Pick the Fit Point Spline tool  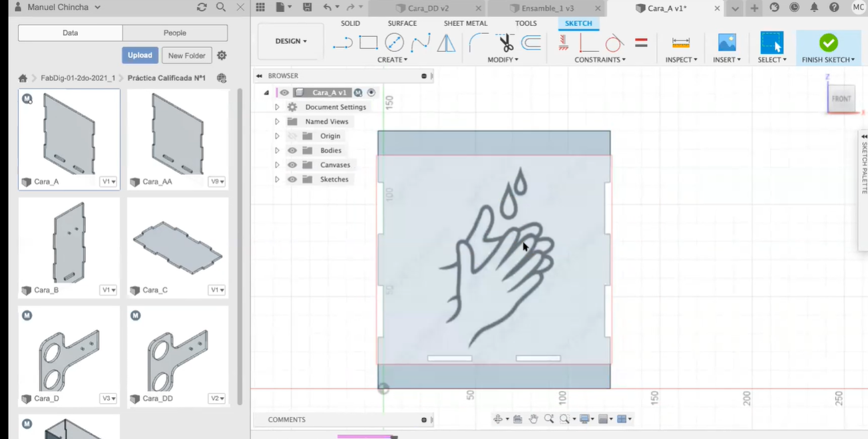[420, 43]
